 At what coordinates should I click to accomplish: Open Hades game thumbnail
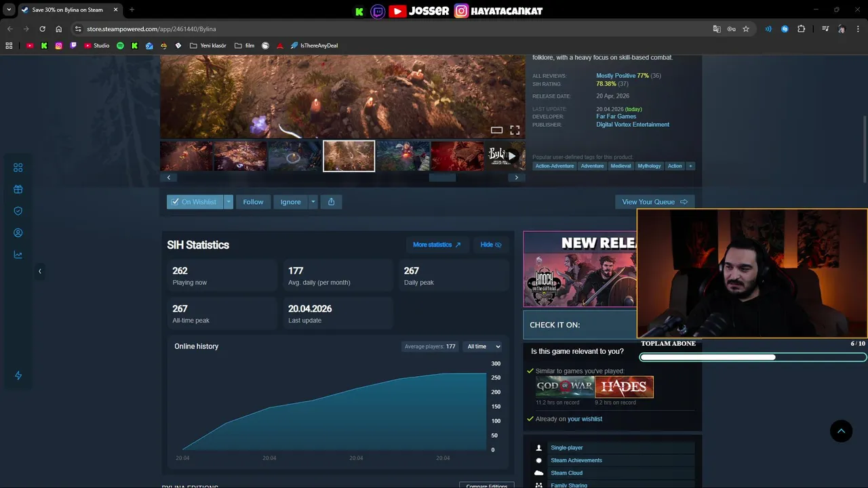(625, 387)
